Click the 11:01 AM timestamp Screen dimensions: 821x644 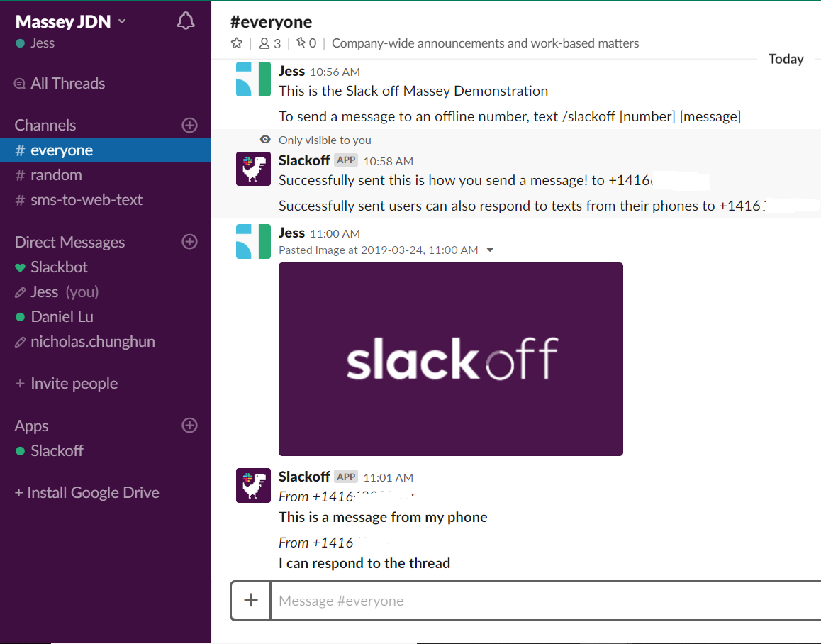coord(389,478)
